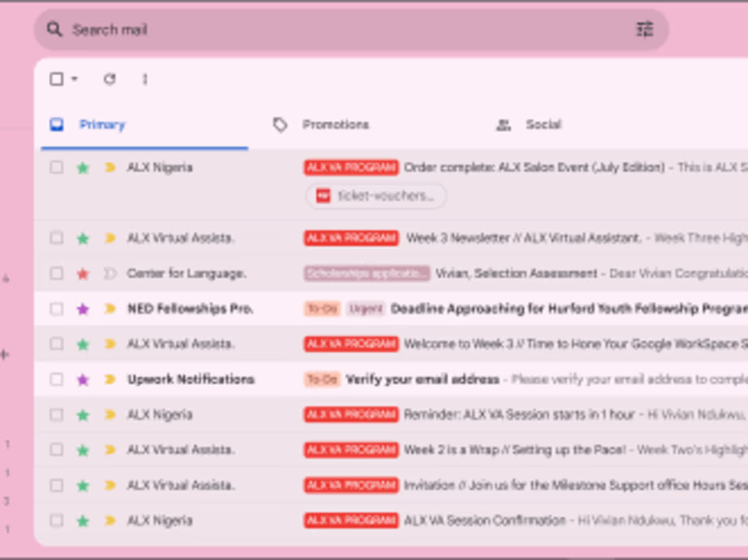Image resolution: width=748 pixels, height=560 pixels.
Task: Open the Verify your email address message
Action: pyautogui.click(x=422, y=379)
